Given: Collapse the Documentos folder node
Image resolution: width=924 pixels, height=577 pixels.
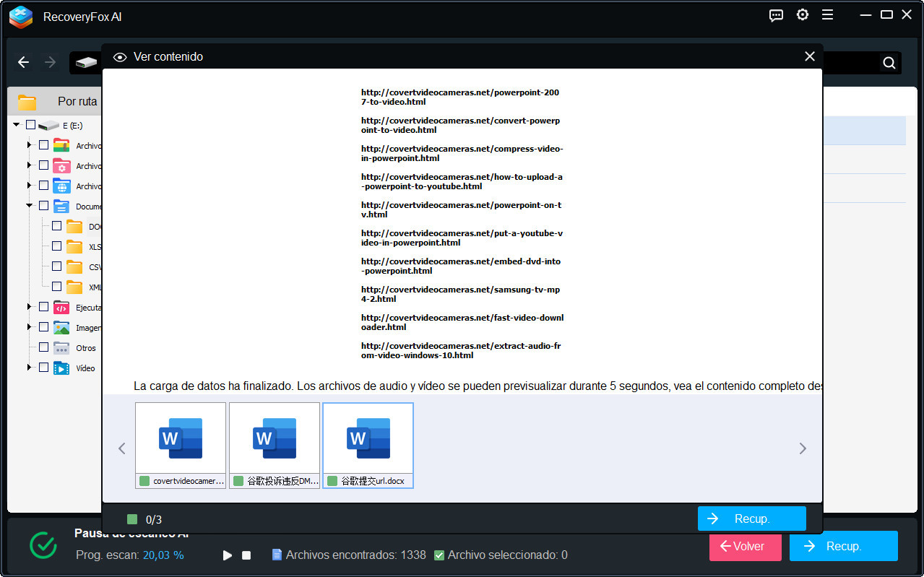Looking at the screenshot, I should [29, 206].
